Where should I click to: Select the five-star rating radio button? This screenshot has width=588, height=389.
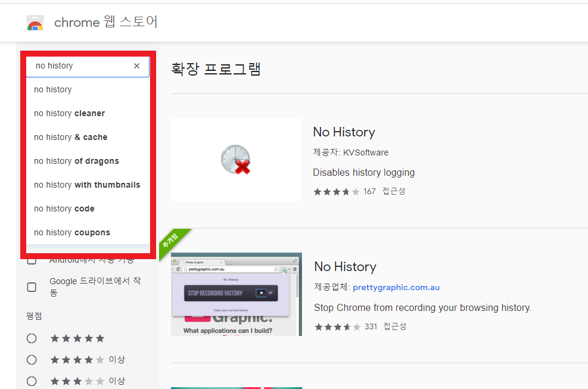[x=32, y=338]
